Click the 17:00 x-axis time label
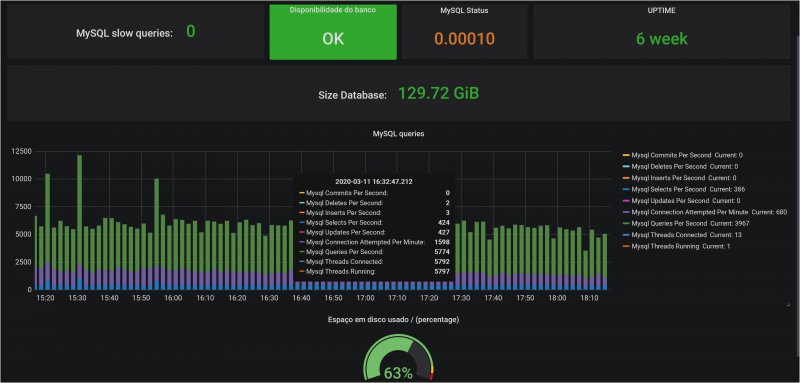800x383 pixels. 365,298
